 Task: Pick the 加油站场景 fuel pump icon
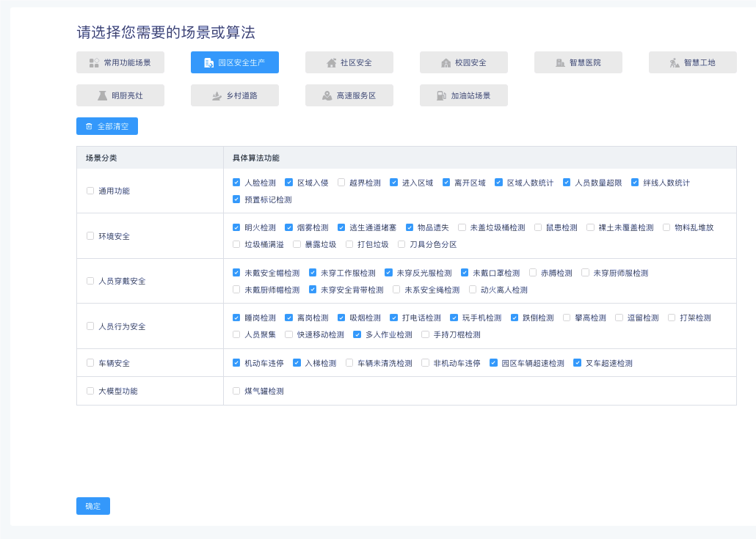441,95
